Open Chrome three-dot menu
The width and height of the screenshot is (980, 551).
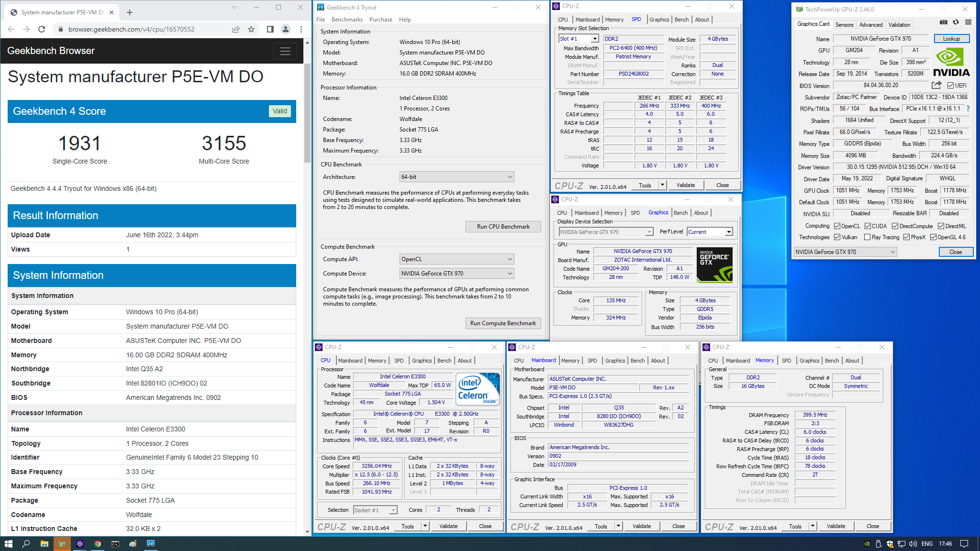pyautogui.click(x=301, y=29)
